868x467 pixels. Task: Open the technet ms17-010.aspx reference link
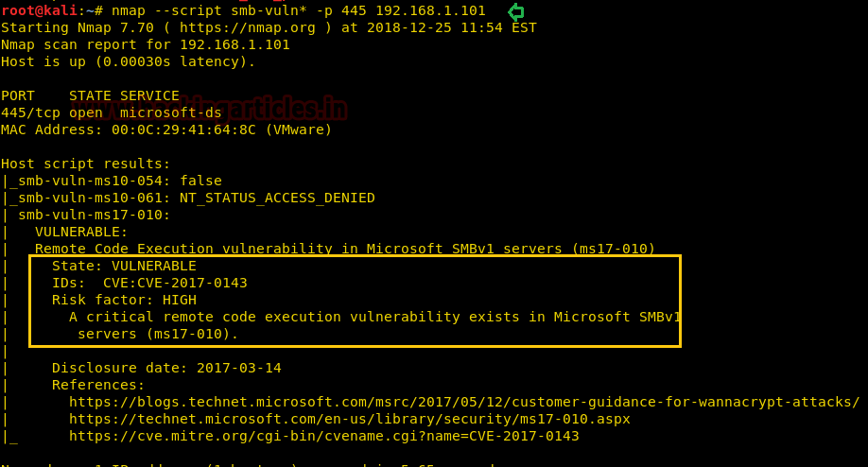pos(349,419)
